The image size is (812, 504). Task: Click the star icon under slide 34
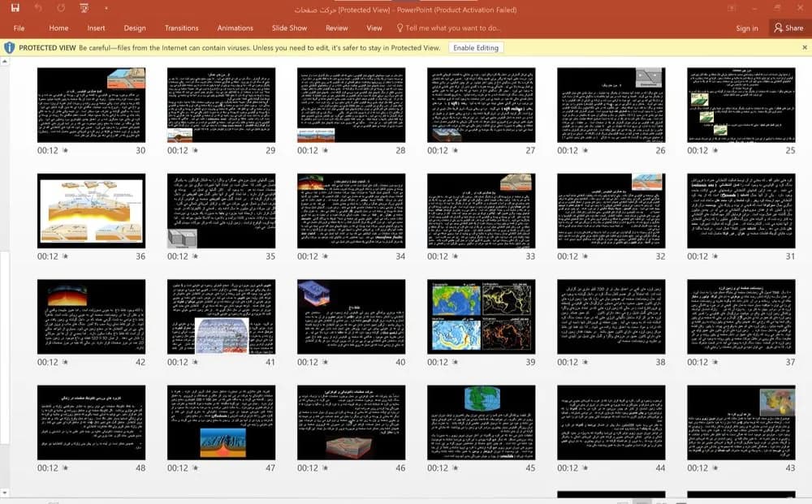pos(326,256)
